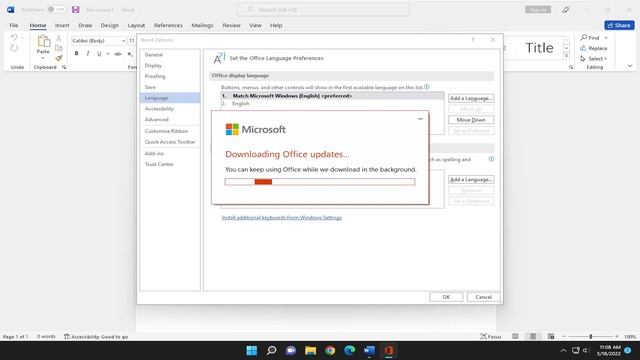
Task: Select Match Microsoft Windows [English] language row
Action: (x=332, y=96)
